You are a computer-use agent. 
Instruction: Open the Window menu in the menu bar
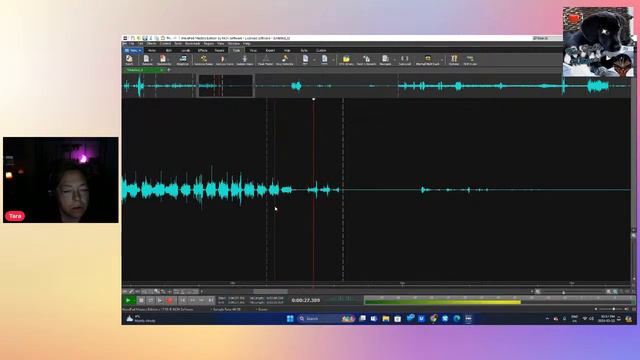[234, 44]
